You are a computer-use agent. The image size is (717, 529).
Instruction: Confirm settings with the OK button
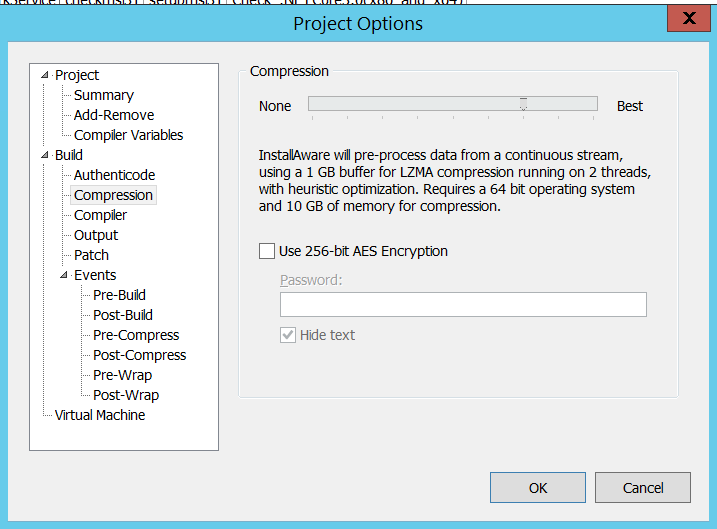pyautogui.click(x=538, y=488)
